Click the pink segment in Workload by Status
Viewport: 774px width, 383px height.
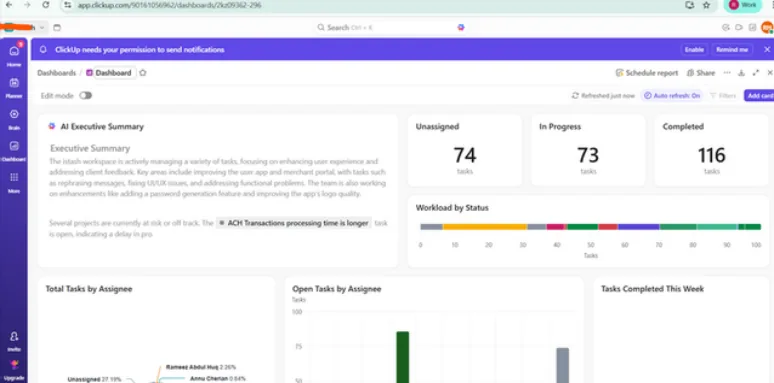coord(555,227)
